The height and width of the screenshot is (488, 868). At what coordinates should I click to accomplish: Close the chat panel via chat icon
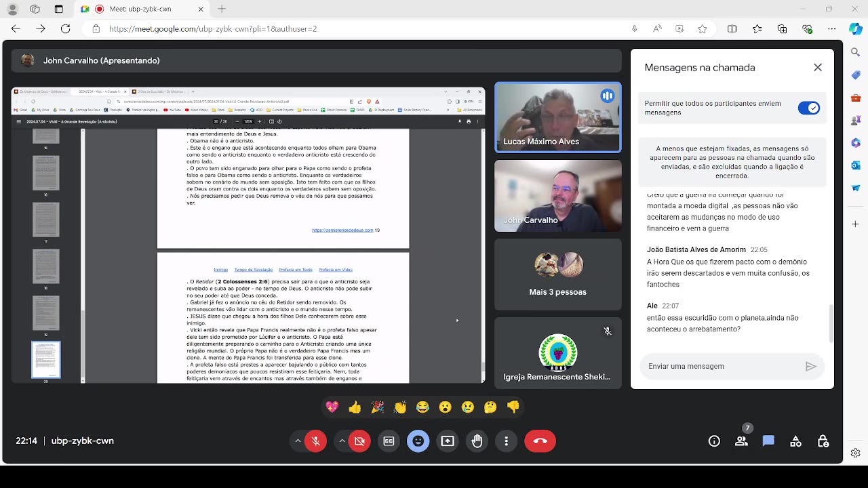click(768, 441)
